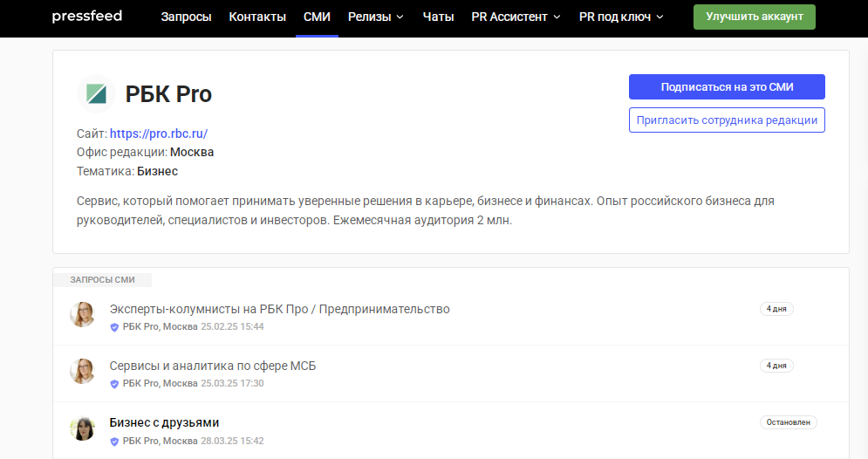Click the date 25.03.25 17:30

tap(232, 384)
